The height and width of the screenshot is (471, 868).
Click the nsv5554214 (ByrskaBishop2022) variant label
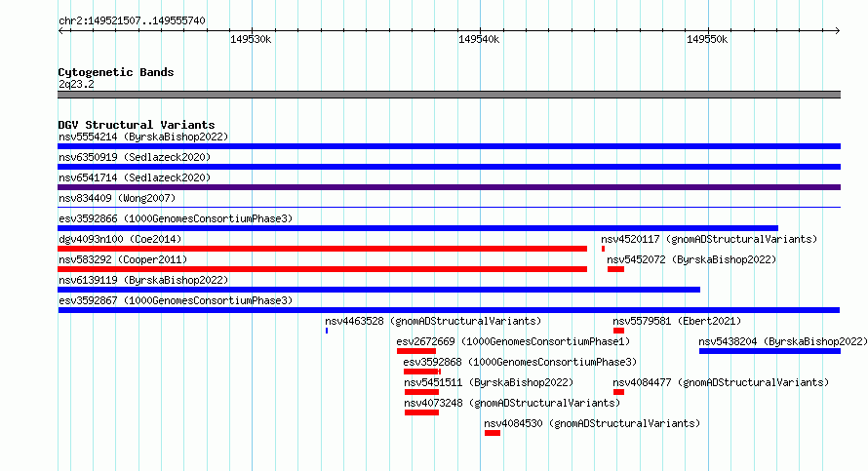(143, 137)
